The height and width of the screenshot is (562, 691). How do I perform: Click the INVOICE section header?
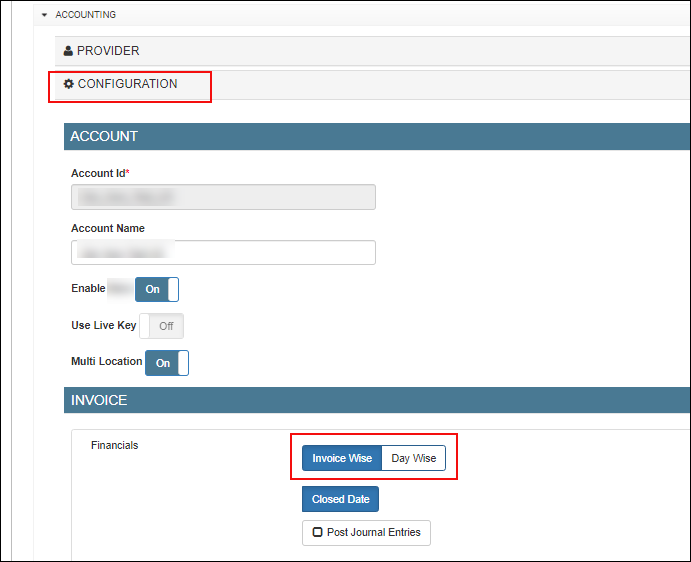377,400
